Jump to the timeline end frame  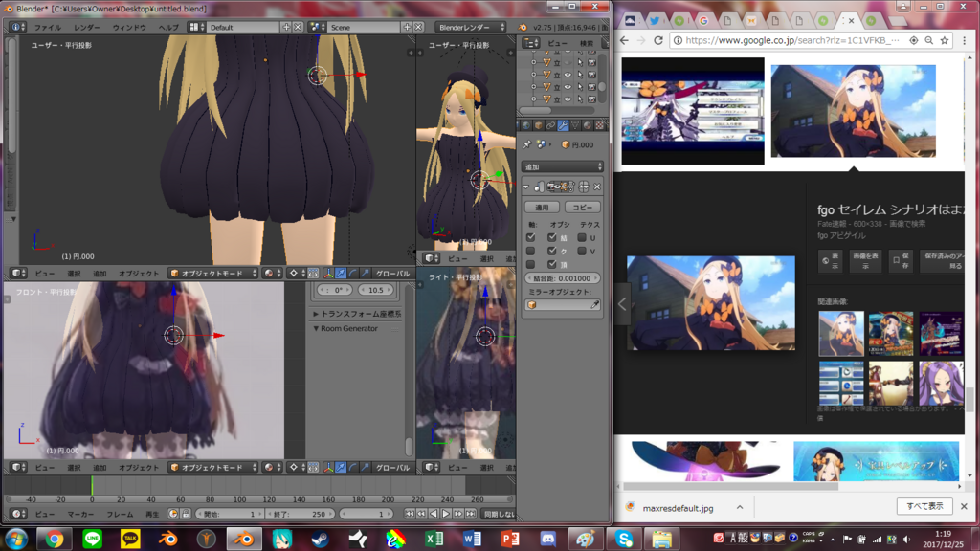(470, 514)
